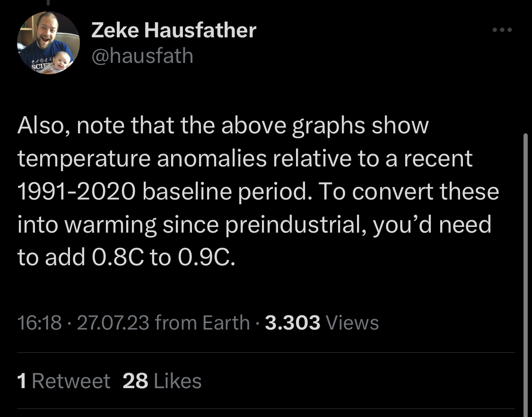Click the '0.8C to 0.9C' text
This screenshot has height=417, width=532.
[x=163, y=257]
